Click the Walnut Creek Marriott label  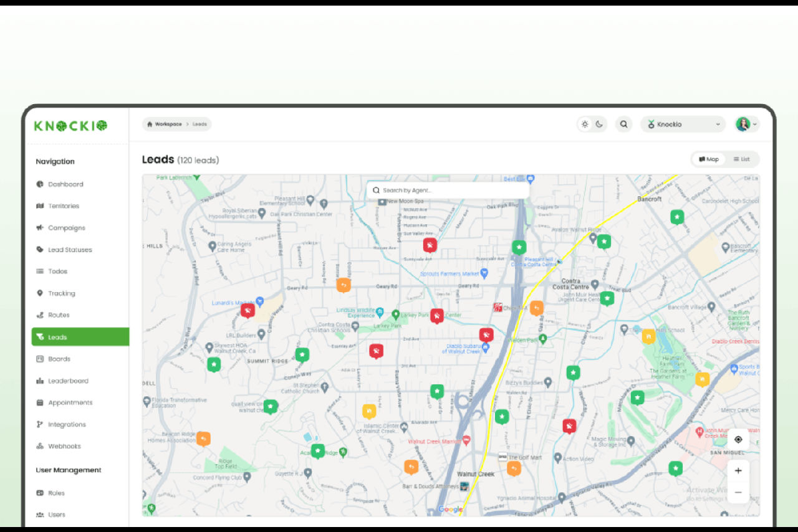(435, 441)
